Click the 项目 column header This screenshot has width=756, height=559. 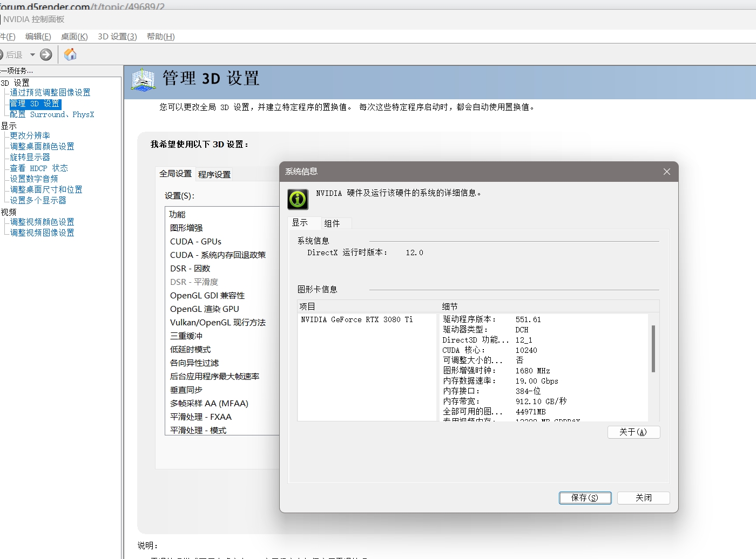pos(368,306)
